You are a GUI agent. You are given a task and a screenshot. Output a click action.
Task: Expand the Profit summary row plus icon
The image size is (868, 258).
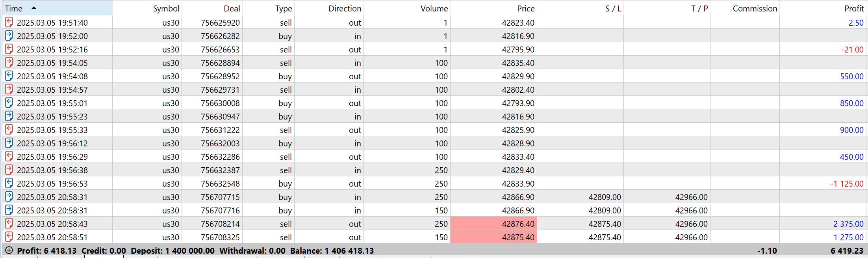coord(9,251)
